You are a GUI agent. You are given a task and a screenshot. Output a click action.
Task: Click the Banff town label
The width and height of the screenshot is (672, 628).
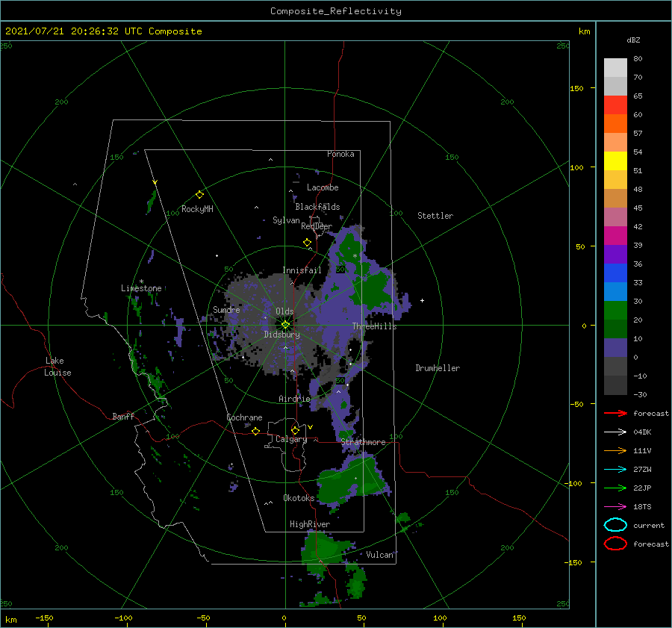coord(123,417)
